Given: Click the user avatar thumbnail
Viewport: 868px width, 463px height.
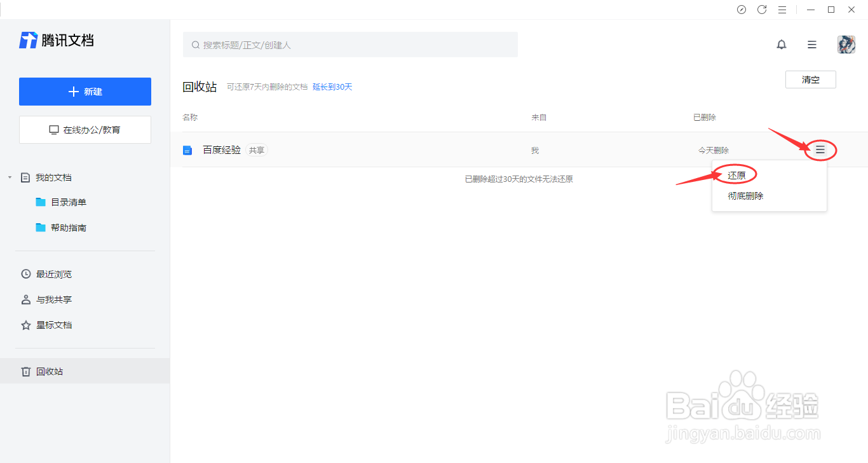Looking at the screenshot, I should 846,45.
